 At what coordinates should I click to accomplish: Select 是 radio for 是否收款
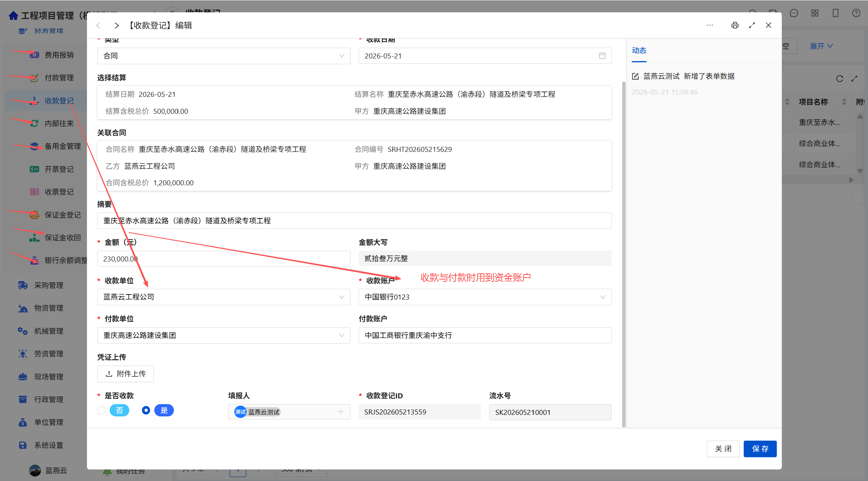click(146, 410)
